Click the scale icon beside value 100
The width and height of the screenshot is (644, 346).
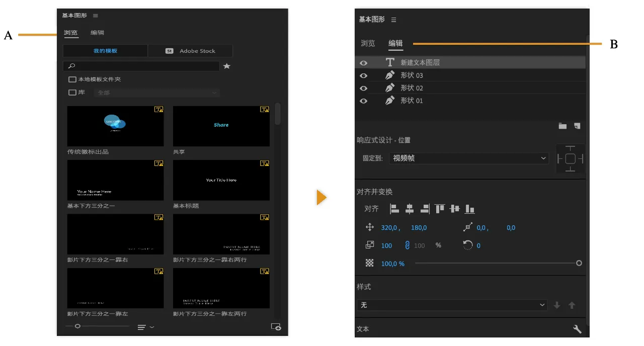(370, 245)
